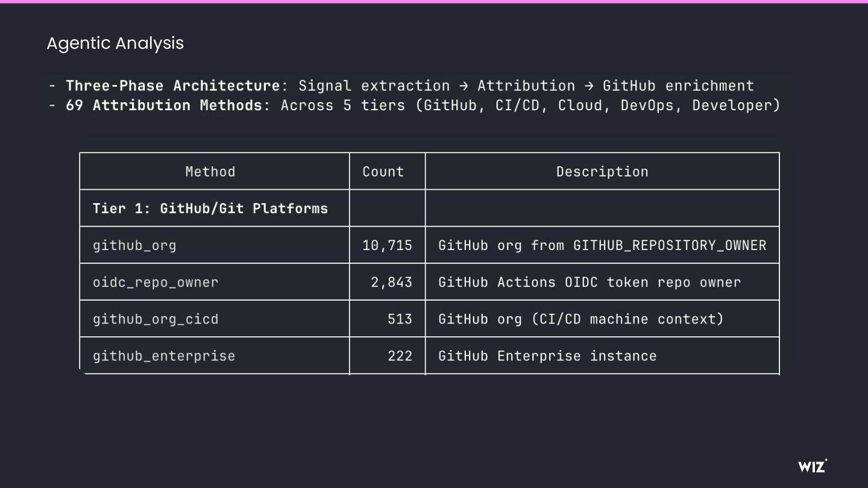Click the github_org method cell
This screenshot has height=488, width=868.
click(x=134, y=245)
